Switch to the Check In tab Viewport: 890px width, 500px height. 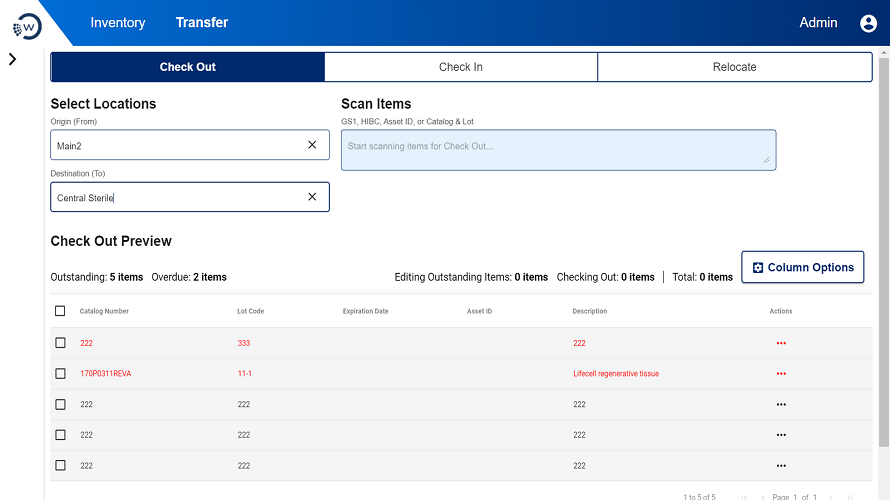[x=460, y=67]
